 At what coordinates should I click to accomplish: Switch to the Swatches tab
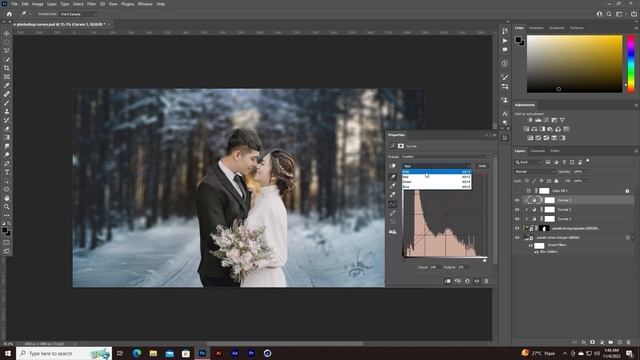click(x=536, y=28)
